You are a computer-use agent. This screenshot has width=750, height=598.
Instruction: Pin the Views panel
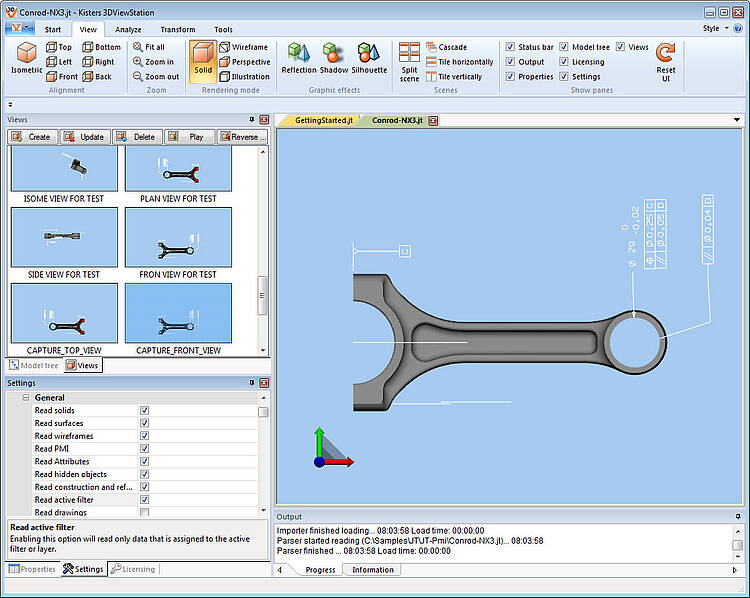click(252, 119)
